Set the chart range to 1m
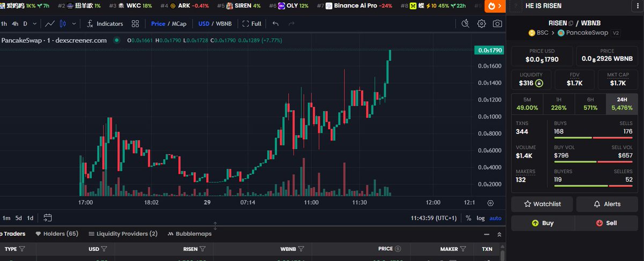The height and width of the screenshot is (261, 644). click(x=6, y=218)
